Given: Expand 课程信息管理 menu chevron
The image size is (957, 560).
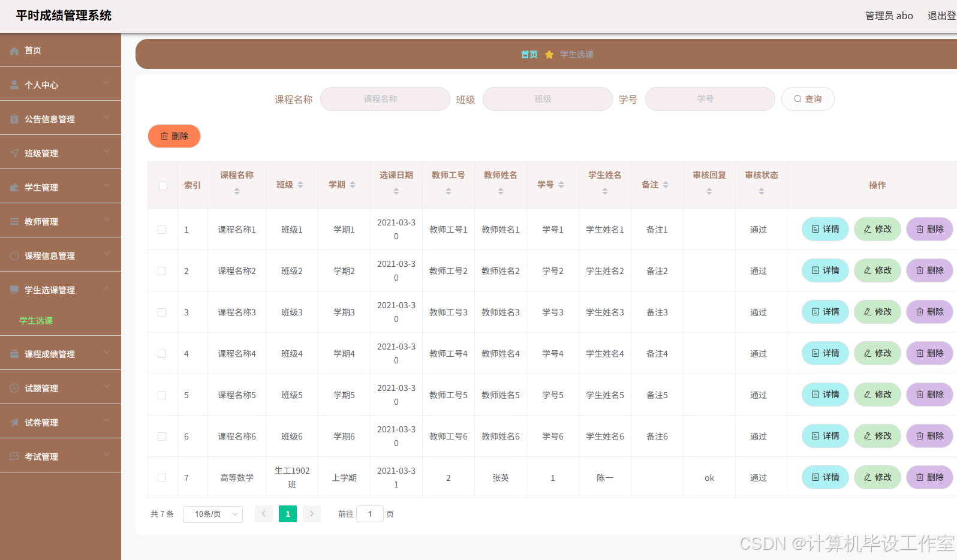Looking at the screenshot, I should (107, 254).
